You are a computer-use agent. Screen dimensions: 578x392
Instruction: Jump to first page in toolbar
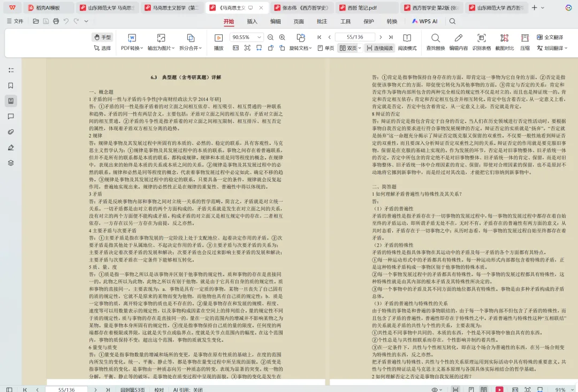(x=320, y=37)
